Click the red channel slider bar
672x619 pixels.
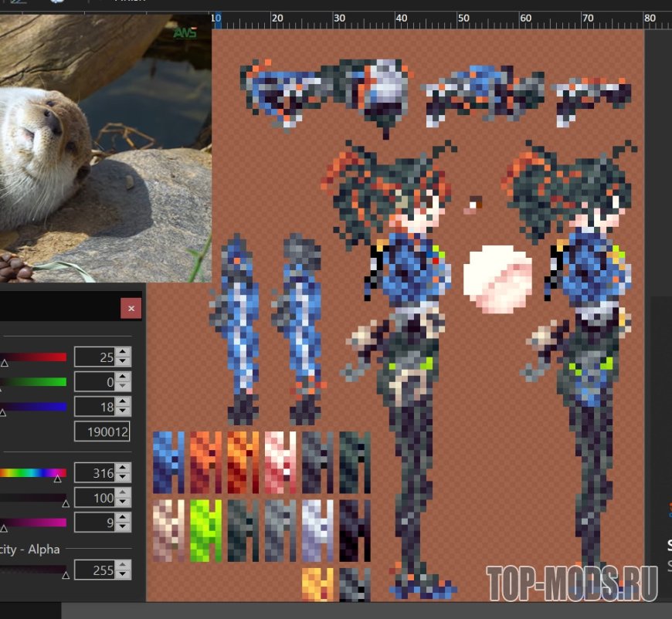34,357
